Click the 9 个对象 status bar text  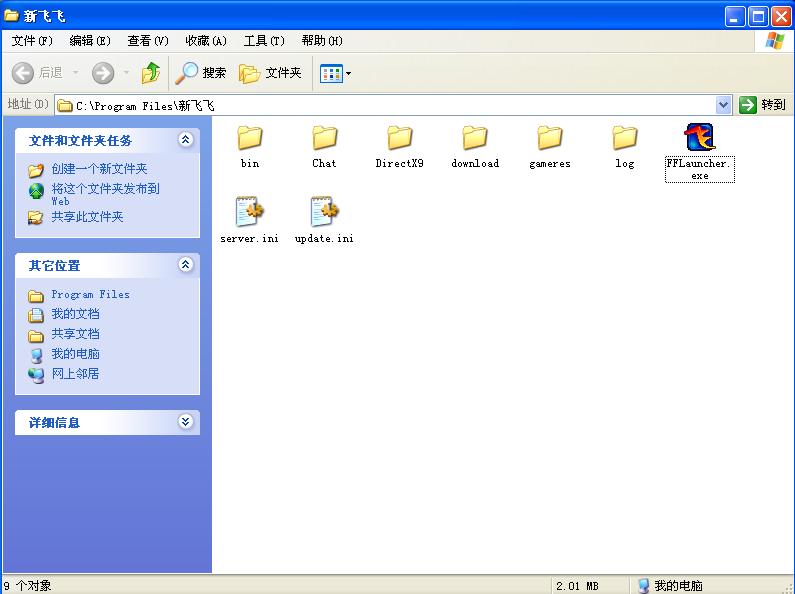pyautogui.click(x=27, y=586)
